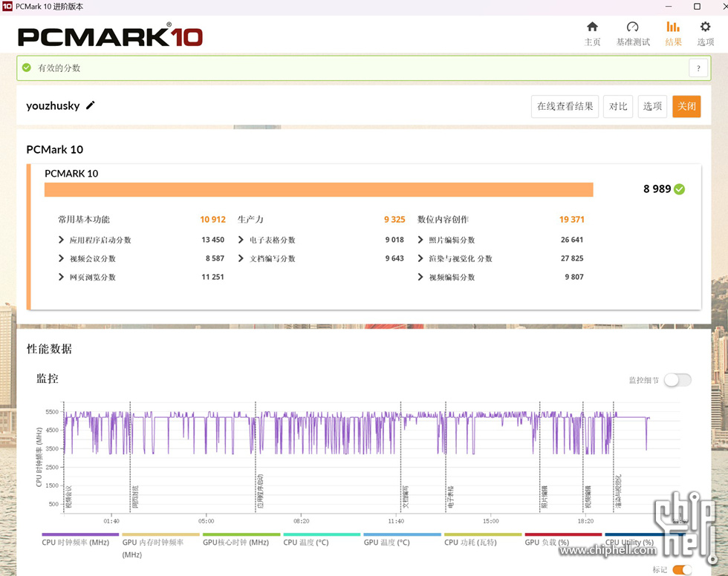Click the result name youzhusky

[x=53, y=105]
